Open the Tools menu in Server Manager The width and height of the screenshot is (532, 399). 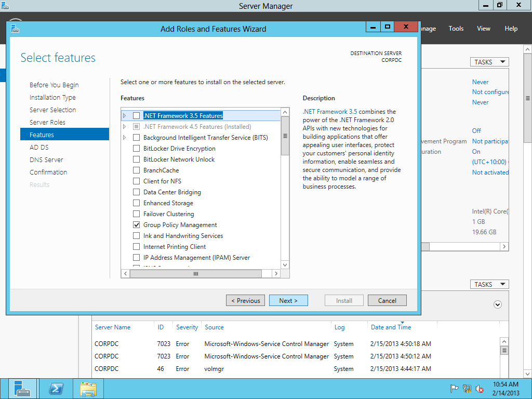pyautogui.click(x=456, y=29)
